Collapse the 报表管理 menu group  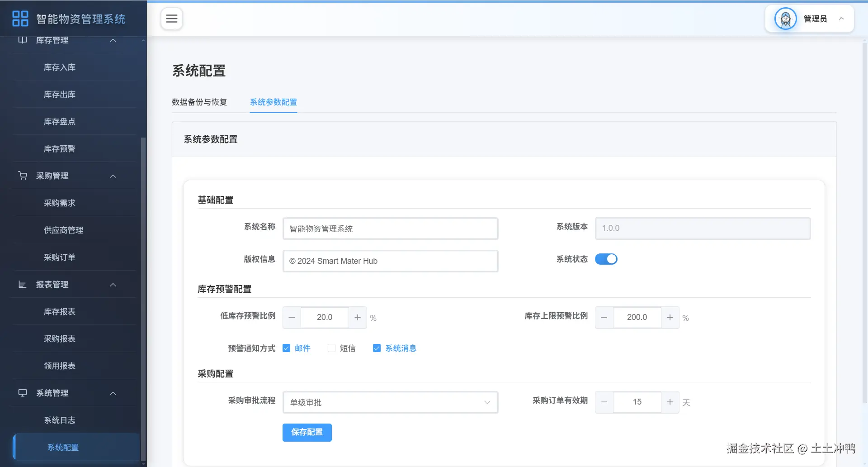113,285
